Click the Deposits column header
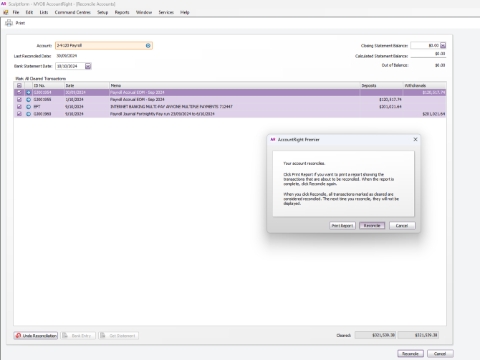This screenshot has height=360, width=480. tap(382, 86)
